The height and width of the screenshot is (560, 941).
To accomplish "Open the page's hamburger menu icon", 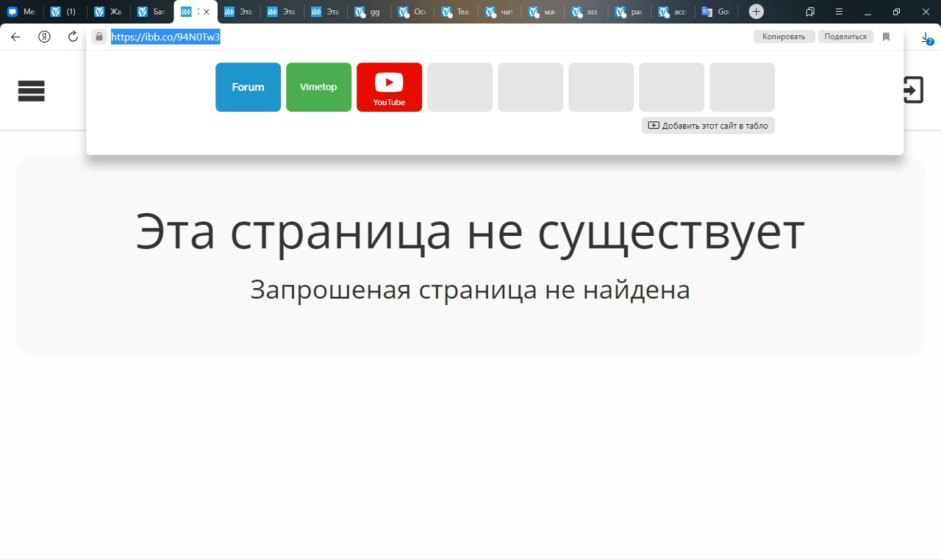I will click(x=31, y=90).
